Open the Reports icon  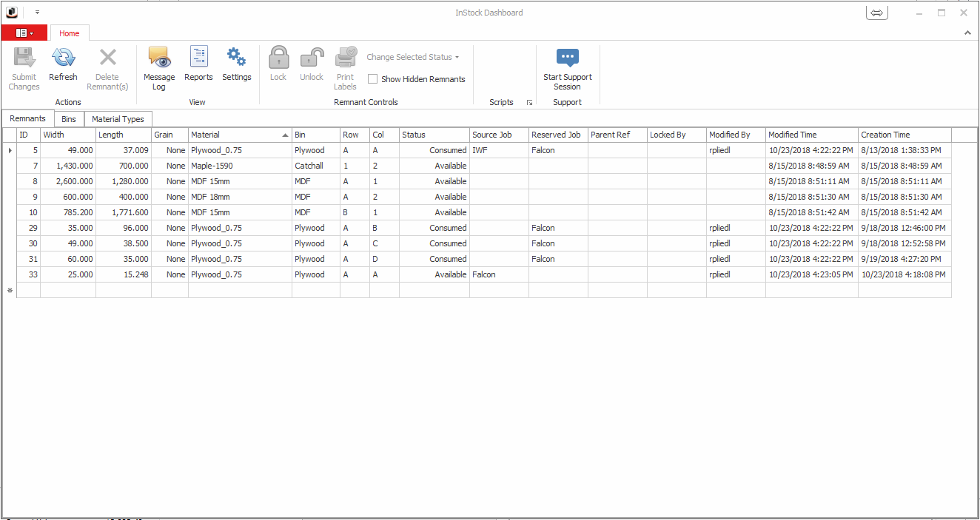tap(198, 58)
